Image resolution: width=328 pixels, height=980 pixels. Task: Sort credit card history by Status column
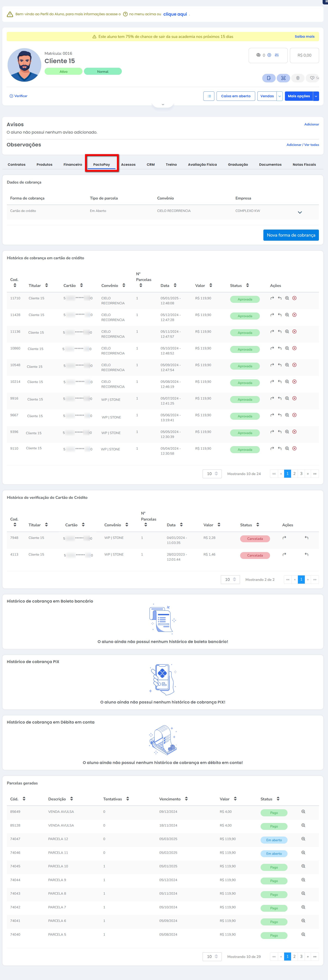click(x=248, y=285)
